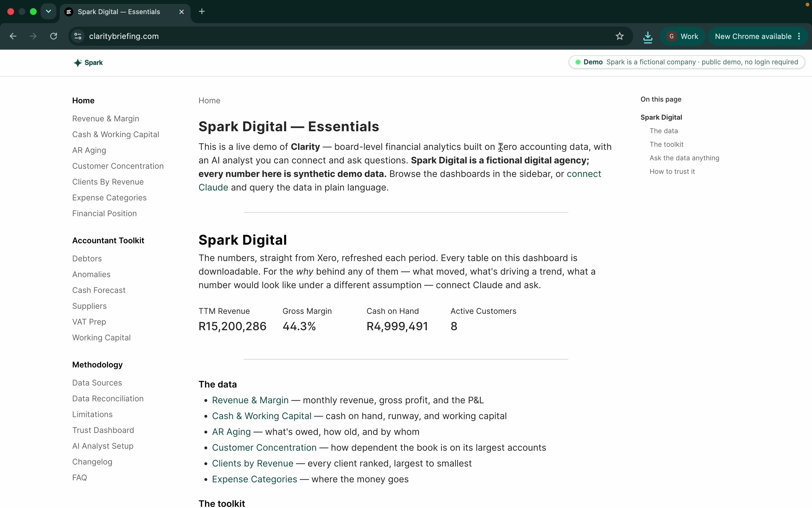Click the browser back arrow

coord(13,36)
